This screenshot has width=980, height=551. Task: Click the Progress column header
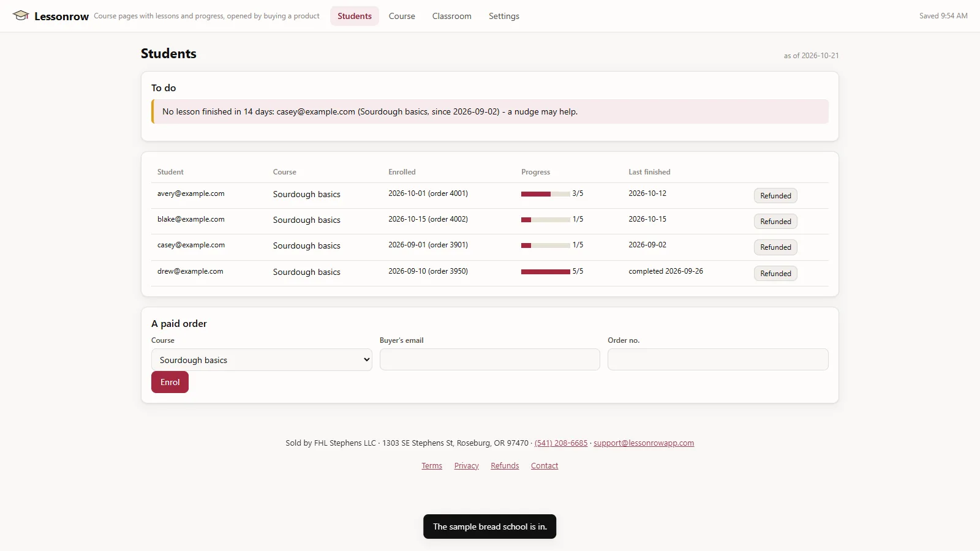pyautogui.click(x=536, y=172)
